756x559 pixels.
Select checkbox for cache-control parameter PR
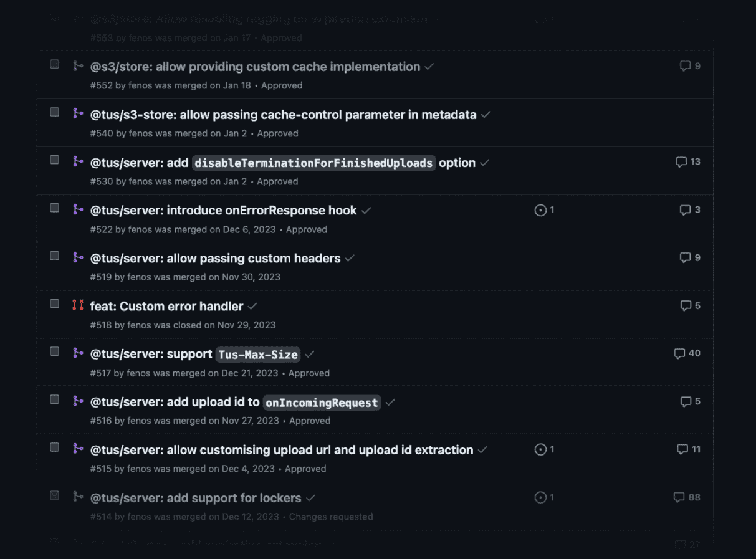[55, 112]
